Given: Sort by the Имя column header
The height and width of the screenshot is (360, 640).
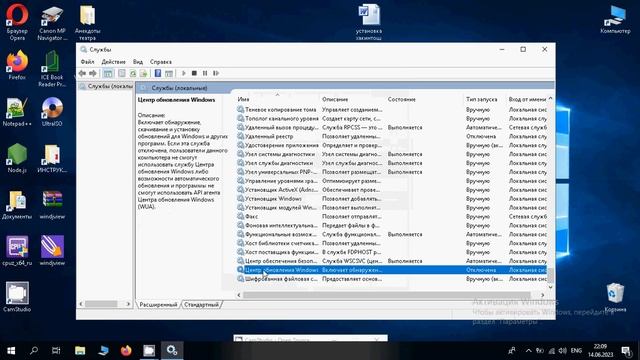Looking at the screenshot, I should click(277, 99).
